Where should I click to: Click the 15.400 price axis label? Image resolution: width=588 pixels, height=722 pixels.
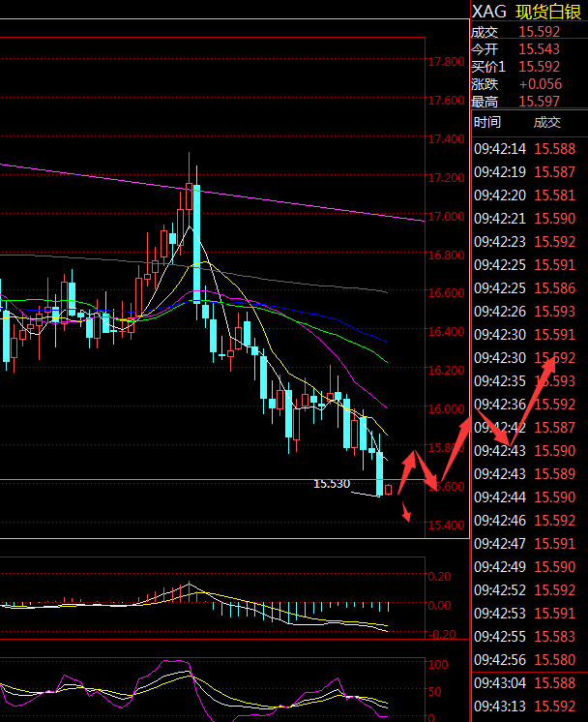click(x=446, y=525)
